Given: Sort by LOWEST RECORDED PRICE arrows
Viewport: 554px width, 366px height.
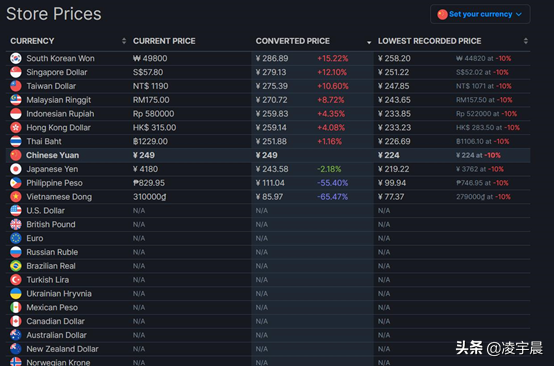Looking at the screenshot, I should point(525,41).
